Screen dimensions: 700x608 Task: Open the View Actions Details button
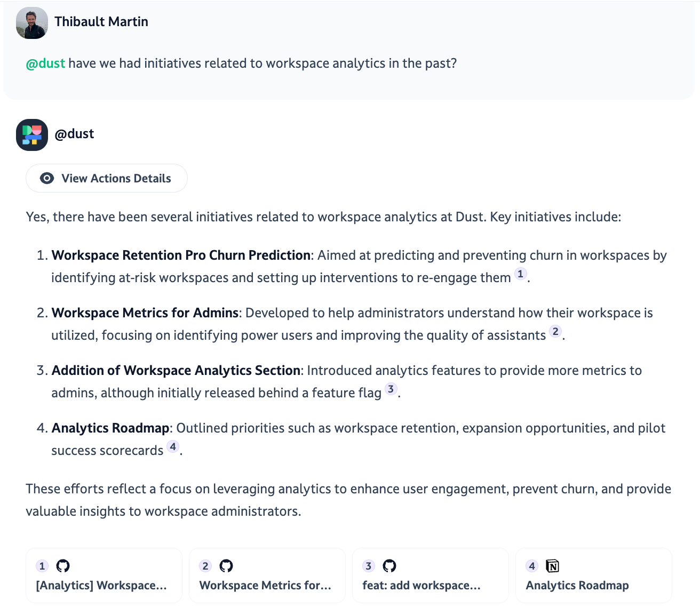coord(107,178)
